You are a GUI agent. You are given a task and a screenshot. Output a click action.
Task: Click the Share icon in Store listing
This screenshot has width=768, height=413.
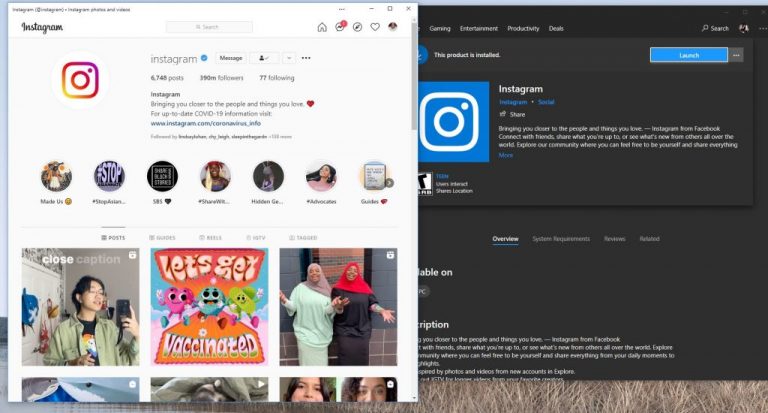click(x=503, y=114)
